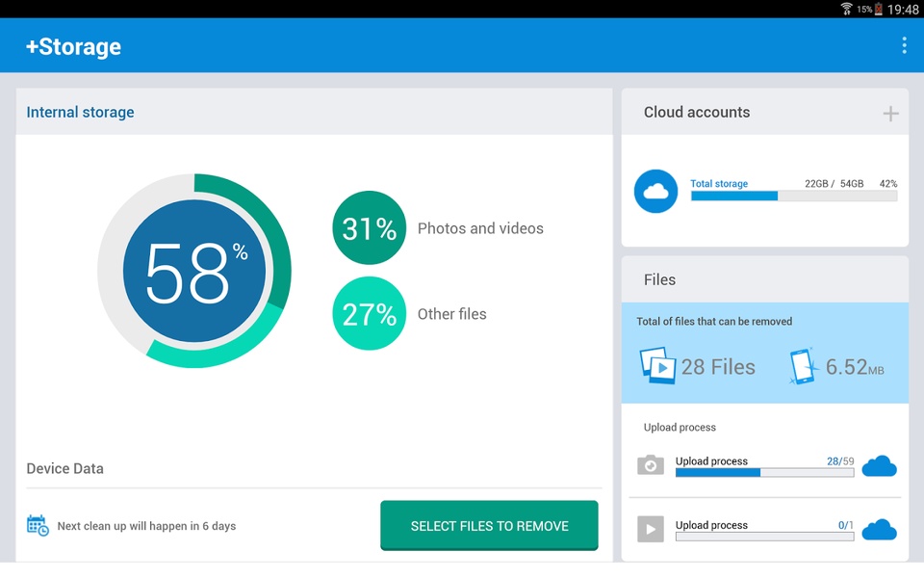Click the calendar clean-up schedule icon

click(x=38, y=525)
